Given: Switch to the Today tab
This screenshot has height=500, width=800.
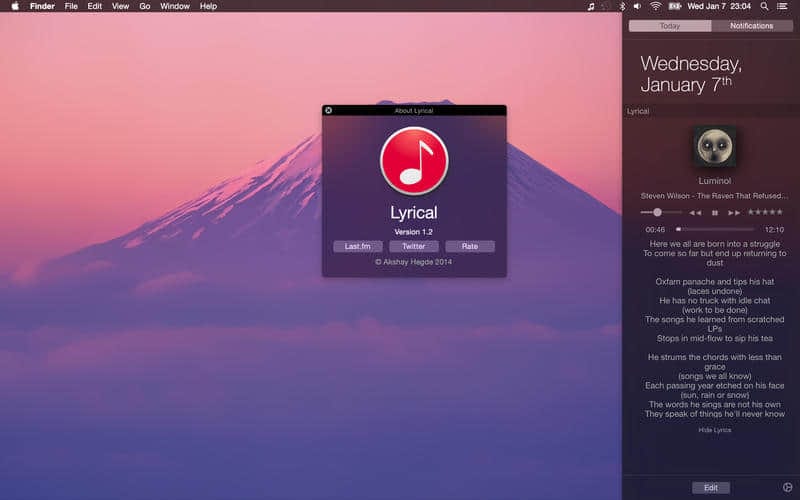Looking at the screenshot, I should [670, 26].
